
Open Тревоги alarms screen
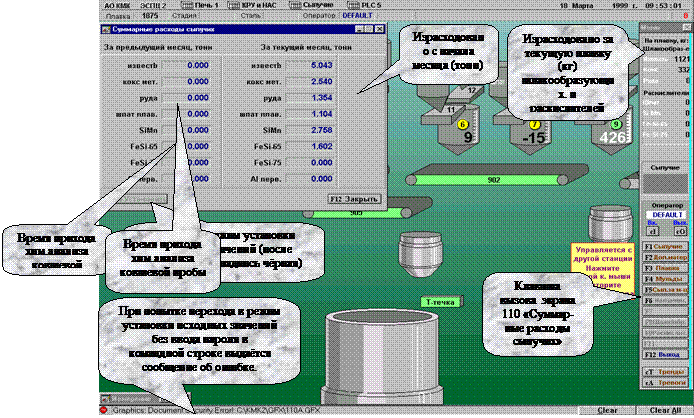(x=665, y=383)
